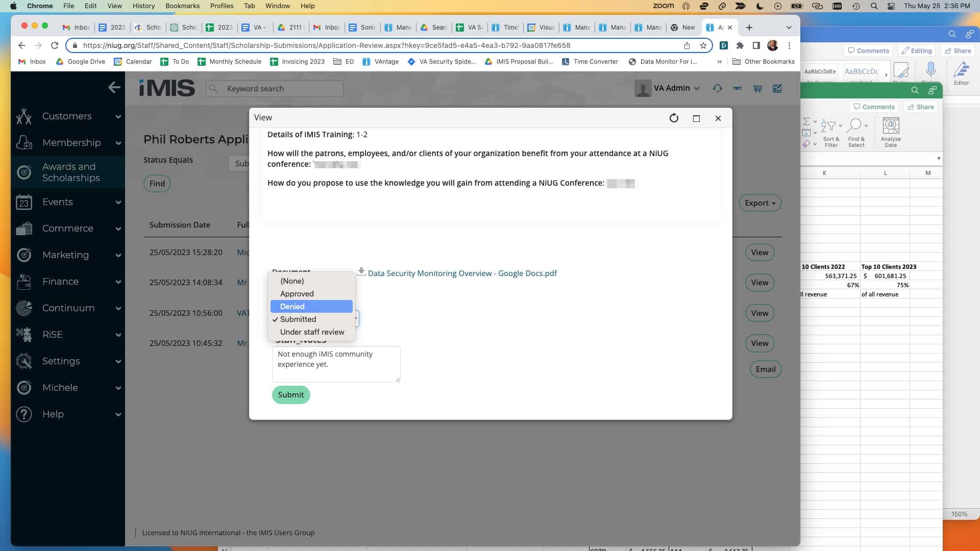Collapse the iMIS sidebar with back arrow
Image resolution: width=980 pixels, height=551 pixels.
tap(114, 88)
